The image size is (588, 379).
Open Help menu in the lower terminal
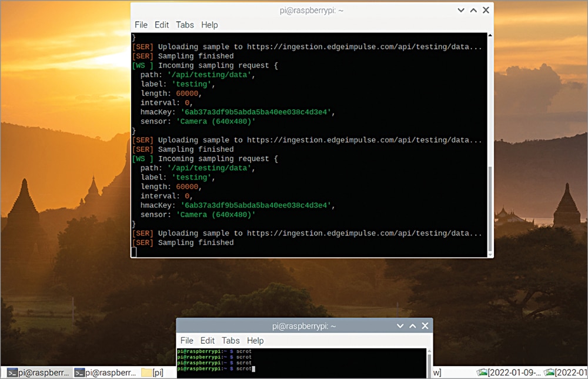point(255,340)
